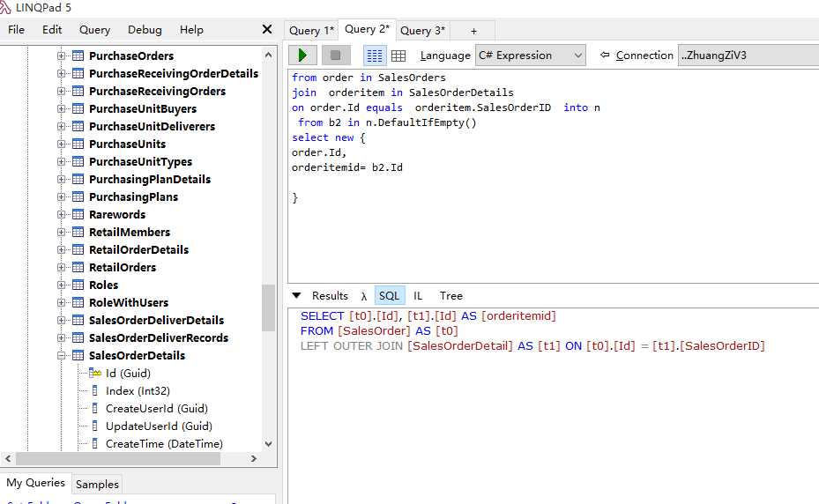Show the IL output tab
819x504 pixels.
[x=418, y=295]
